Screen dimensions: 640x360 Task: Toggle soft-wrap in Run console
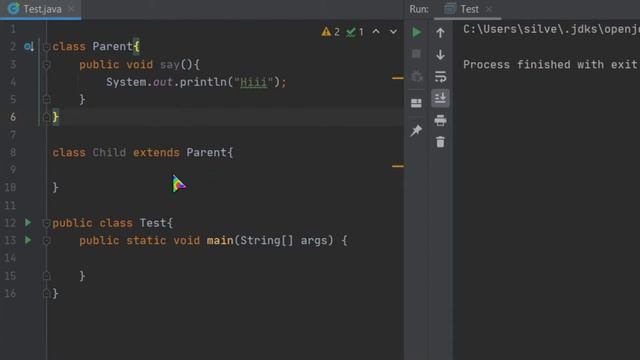click(440, 76)
